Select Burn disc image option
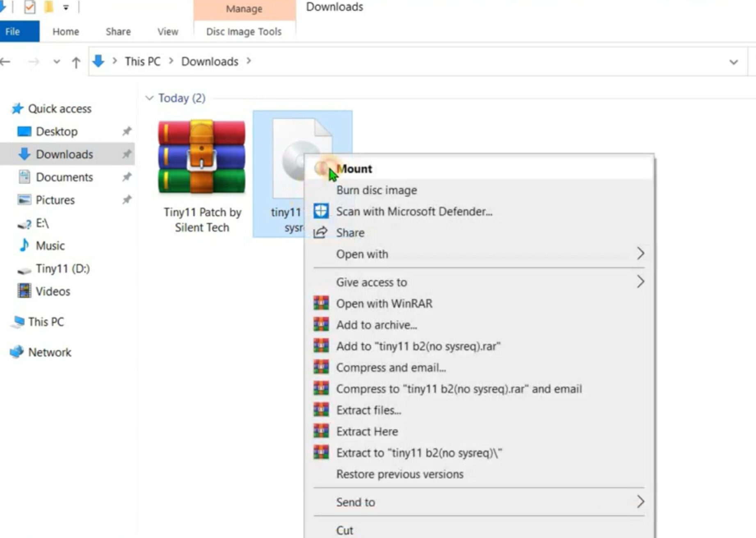 [479, 190]
